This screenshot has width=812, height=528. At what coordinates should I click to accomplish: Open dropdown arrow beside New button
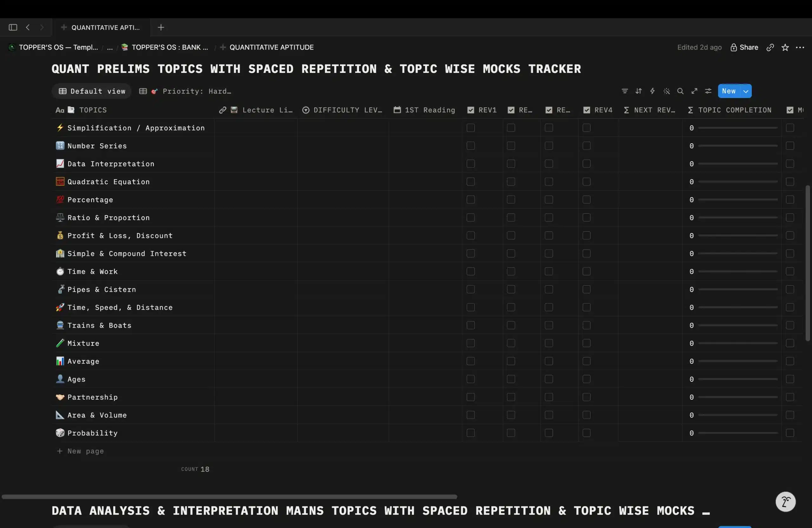point(746,91)
